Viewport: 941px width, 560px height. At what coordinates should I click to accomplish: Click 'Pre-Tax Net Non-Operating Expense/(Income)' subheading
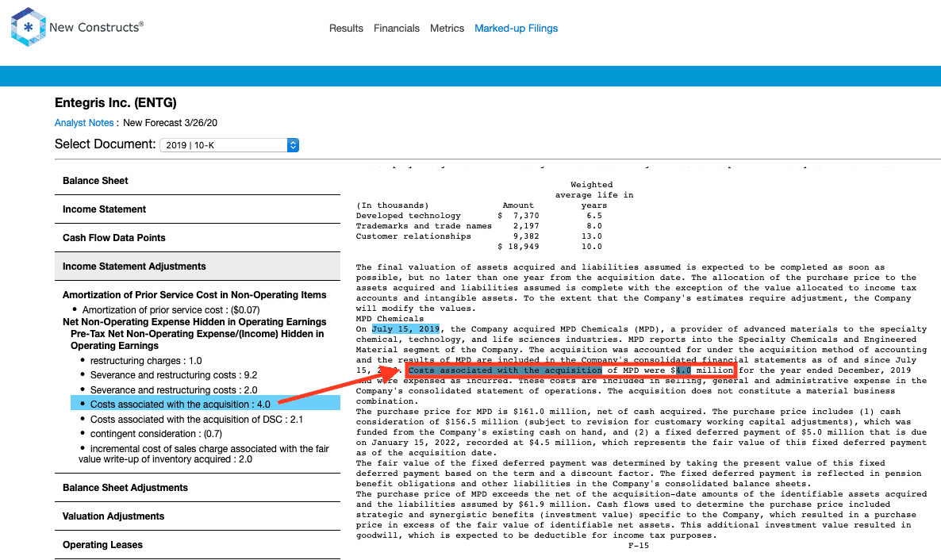pyautogui.click(x=197, y=339)
